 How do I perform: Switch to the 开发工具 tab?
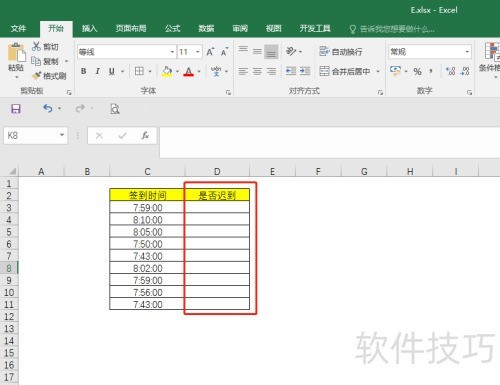click(x=315, y=29)
